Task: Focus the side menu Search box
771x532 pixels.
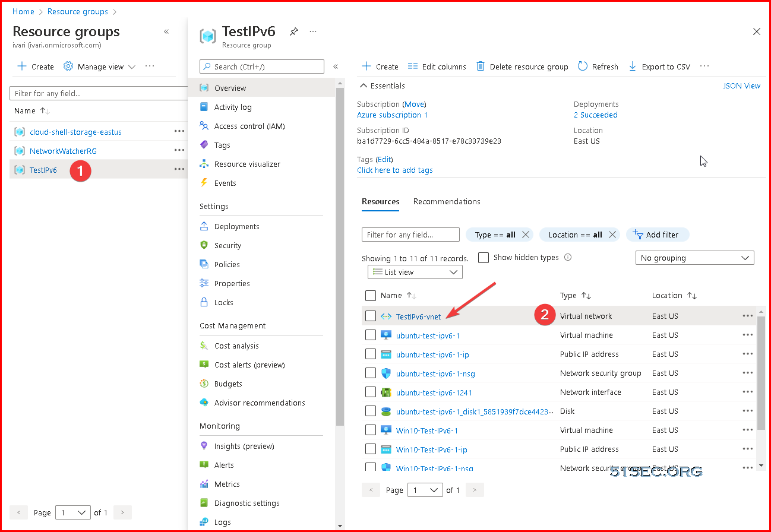Action: (262, 66)
